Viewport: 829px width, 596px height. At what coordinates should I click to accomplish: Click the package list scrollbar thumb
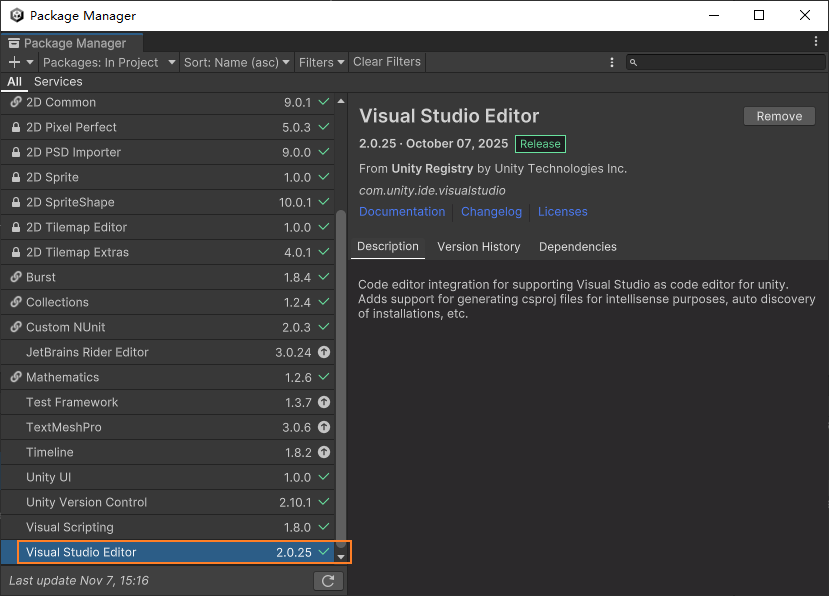coord(341,379)
